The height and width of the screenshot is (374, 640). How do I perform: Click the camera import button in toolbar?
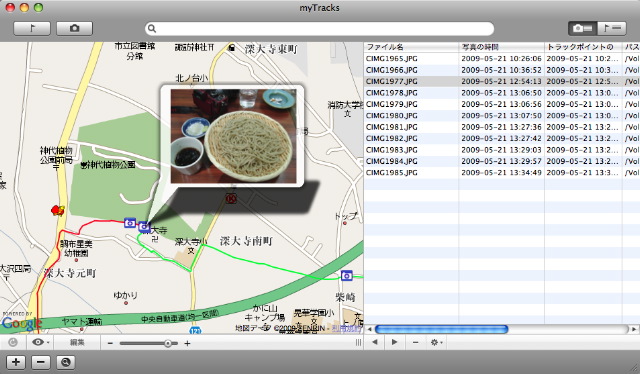click(x=74, y=28)
